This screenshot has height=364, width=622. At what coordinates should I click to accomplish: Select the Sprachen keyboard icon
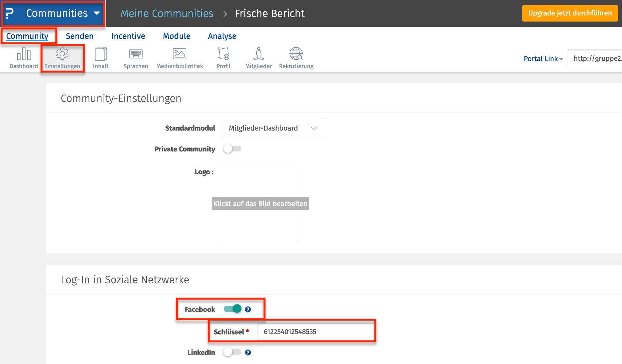(x=136, y=54)
